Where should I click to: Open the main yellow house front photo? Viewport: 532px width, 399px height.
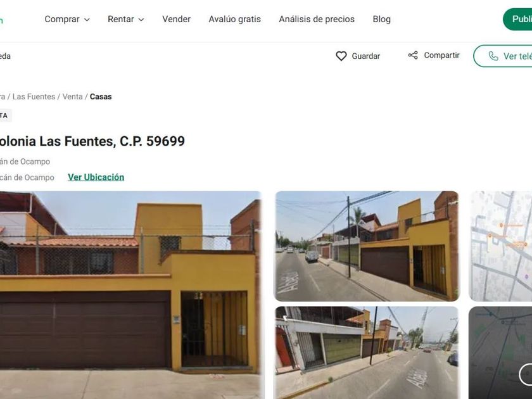(130, 295)
